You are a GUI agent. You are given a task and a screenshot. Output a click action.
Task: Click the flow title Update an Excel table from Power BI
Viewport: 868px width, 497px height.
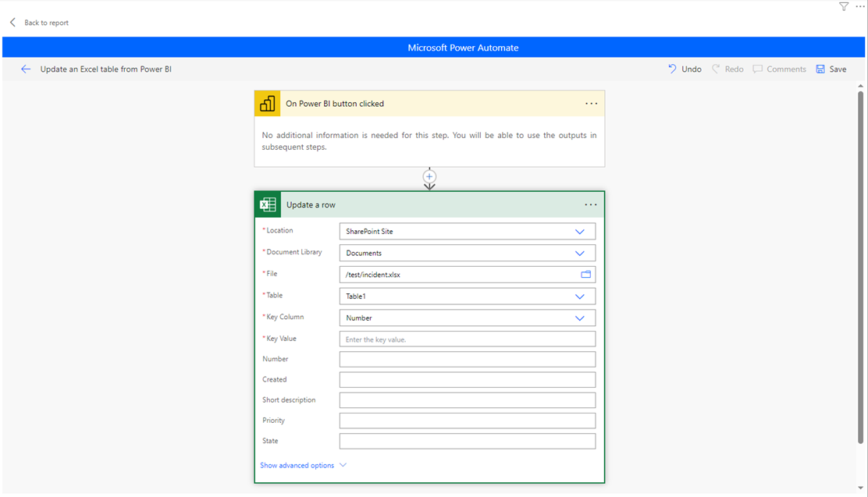(105, 69)
